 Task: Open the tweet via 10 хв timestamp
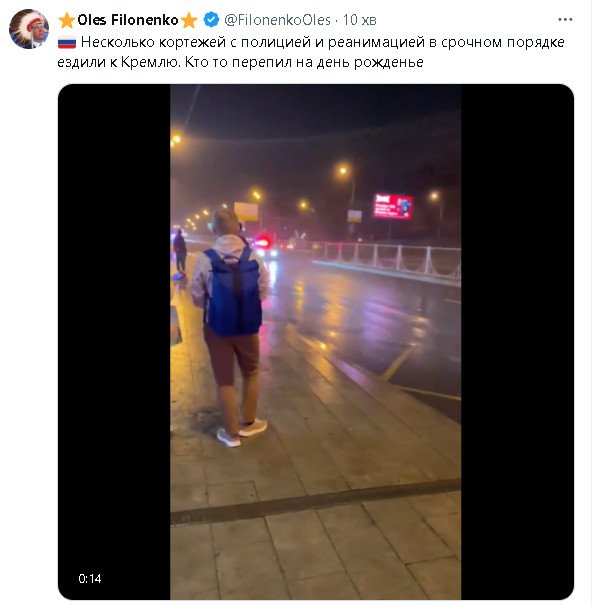point(359,20)
